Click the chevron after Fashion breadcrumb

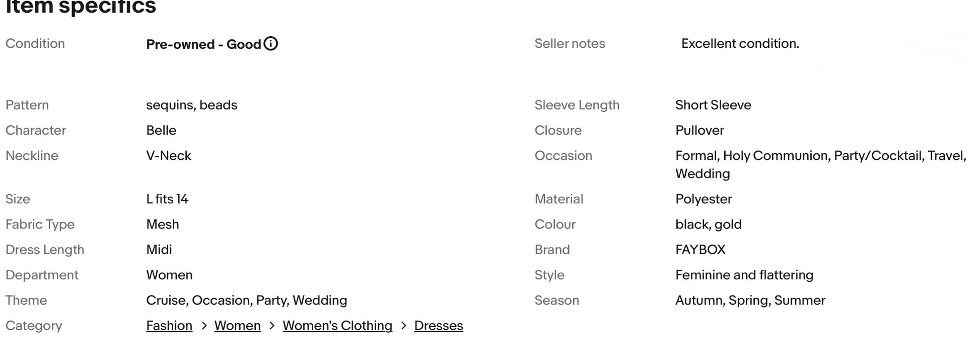[204, 326]
